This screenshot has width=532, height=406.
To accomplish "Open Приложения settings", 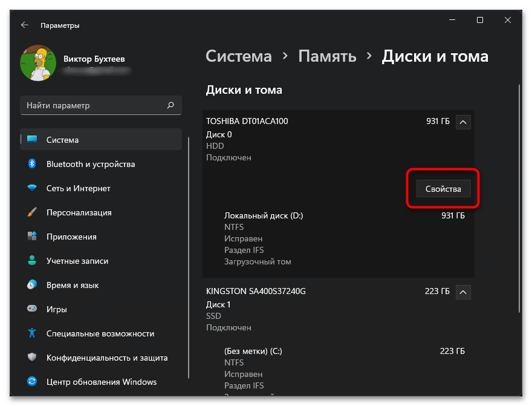I will pos(71,237).
